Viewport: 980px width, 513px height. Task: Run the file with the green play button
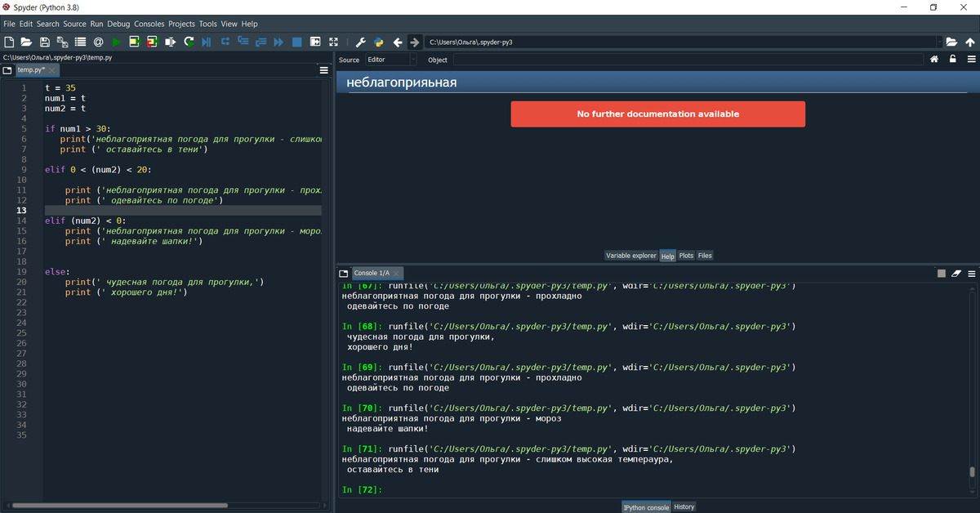coord(116,42)
